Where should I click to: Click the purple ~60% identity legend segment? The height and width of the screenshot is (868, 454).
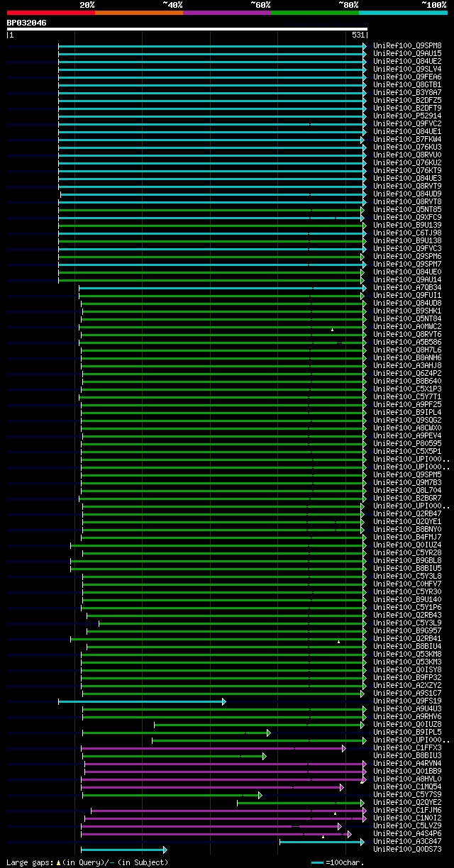pos(226,13)
